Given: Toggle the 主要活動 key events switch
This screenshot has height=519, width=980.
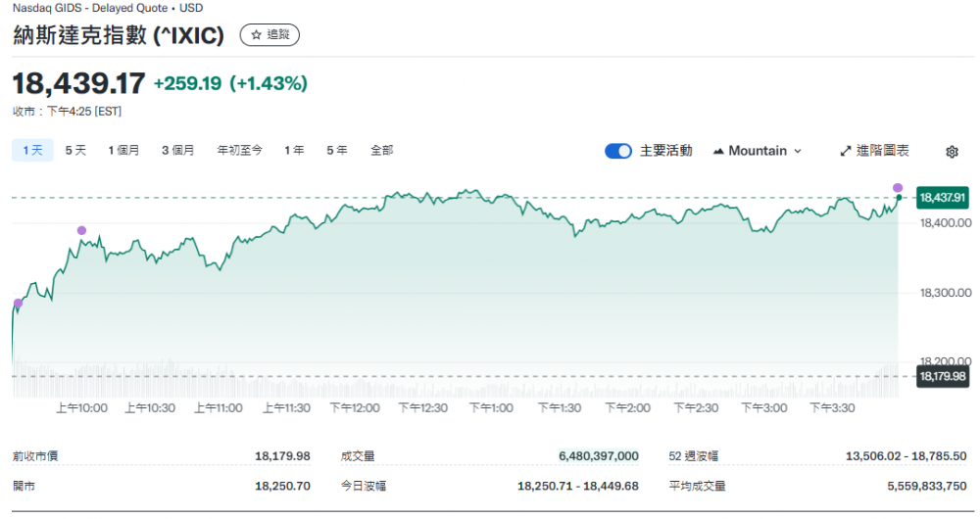Looking at the screenshot, I should 618,151.
